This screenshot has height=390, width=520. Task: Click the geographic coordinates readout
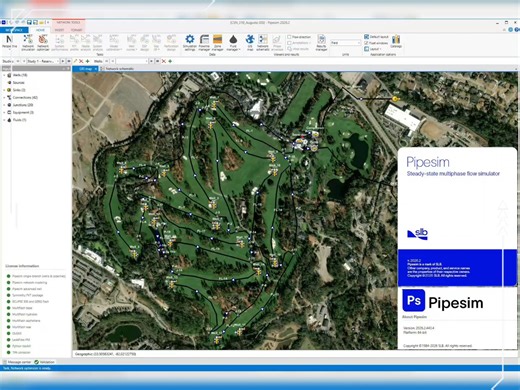point(105,354)
